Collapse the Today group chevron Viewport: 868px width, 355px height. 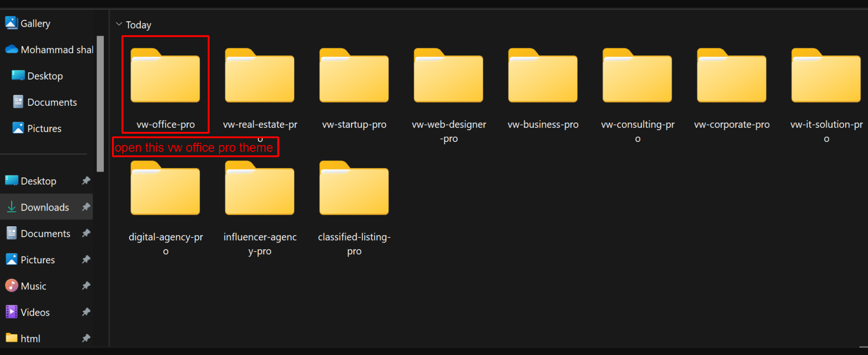tap(119, 24)
